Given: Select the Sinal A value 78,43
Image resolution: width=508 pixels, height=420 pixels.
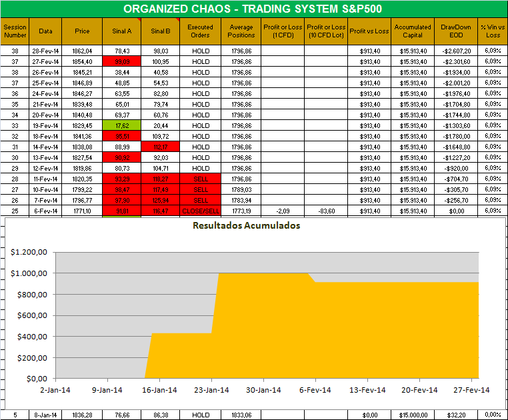Looking at the screenshot, I should pos(122,51).
